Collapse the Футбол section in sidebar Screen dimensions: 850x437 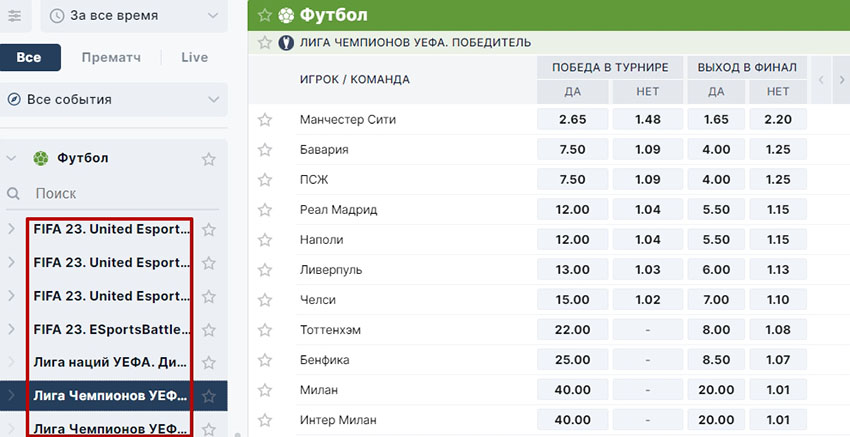pos(10,158)
